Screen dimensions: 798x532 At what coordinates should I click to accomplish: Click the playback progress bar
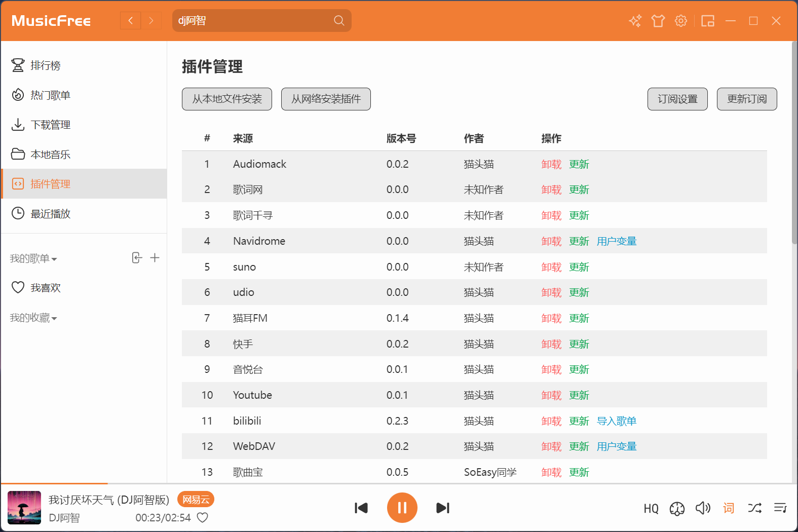(x=399, y=484)
